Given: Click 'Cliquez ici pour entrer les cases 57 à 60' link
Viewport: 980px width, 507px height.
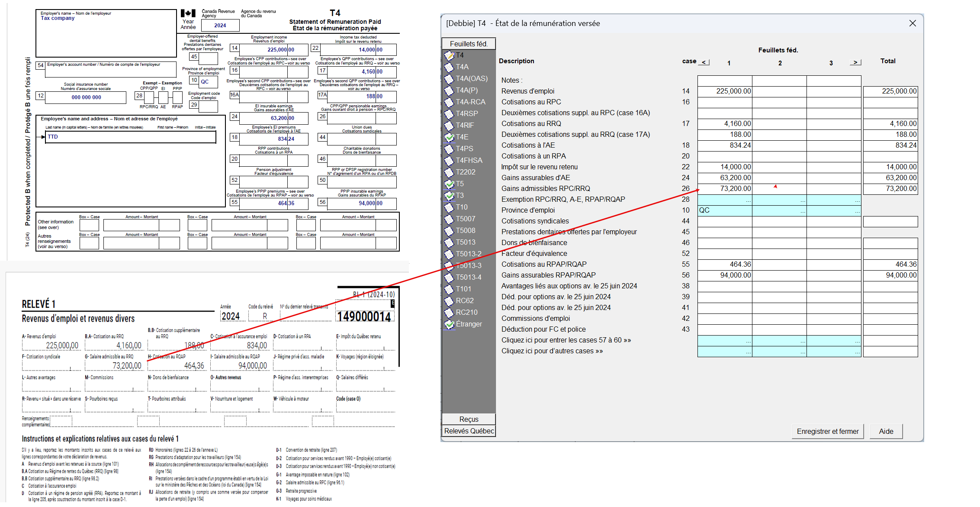Looking at the screenshot, I should click(x=566, y=340).
